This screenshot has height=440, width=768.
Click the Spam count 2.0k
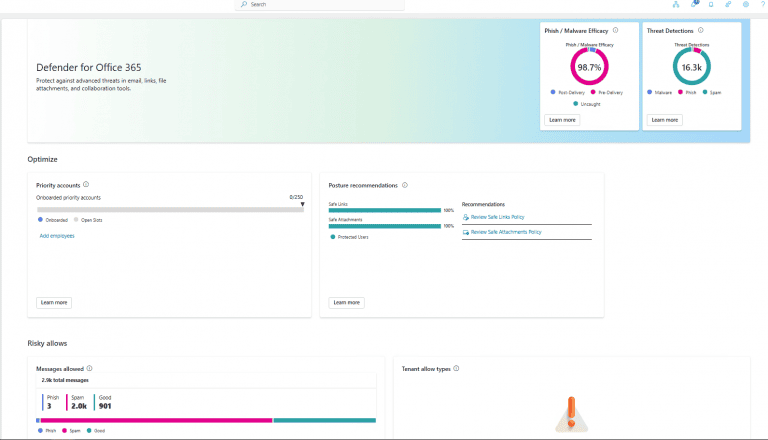click(x=79, y=406)
